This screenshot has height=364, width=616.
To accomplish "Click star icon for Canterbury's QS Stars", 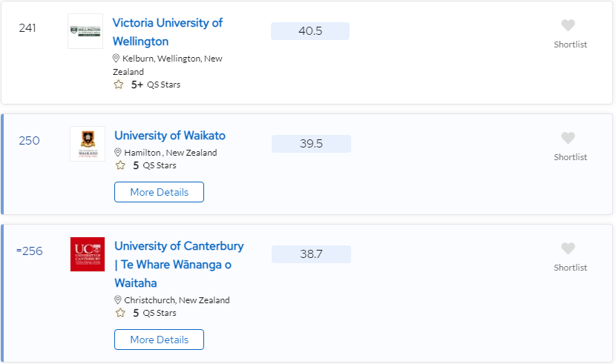I will coord(120,313).
